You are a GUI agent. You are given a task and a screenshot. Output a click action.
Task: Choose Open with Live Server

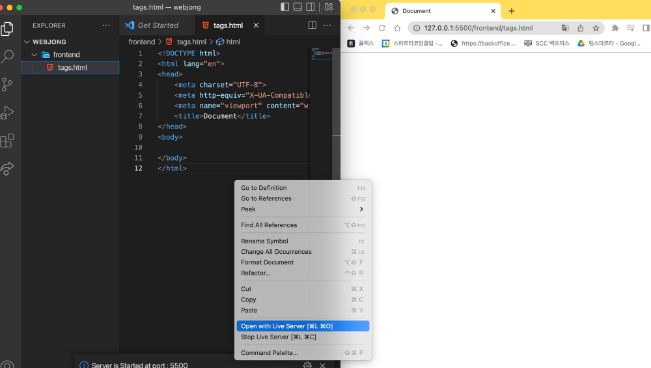[x=303, y=326]
